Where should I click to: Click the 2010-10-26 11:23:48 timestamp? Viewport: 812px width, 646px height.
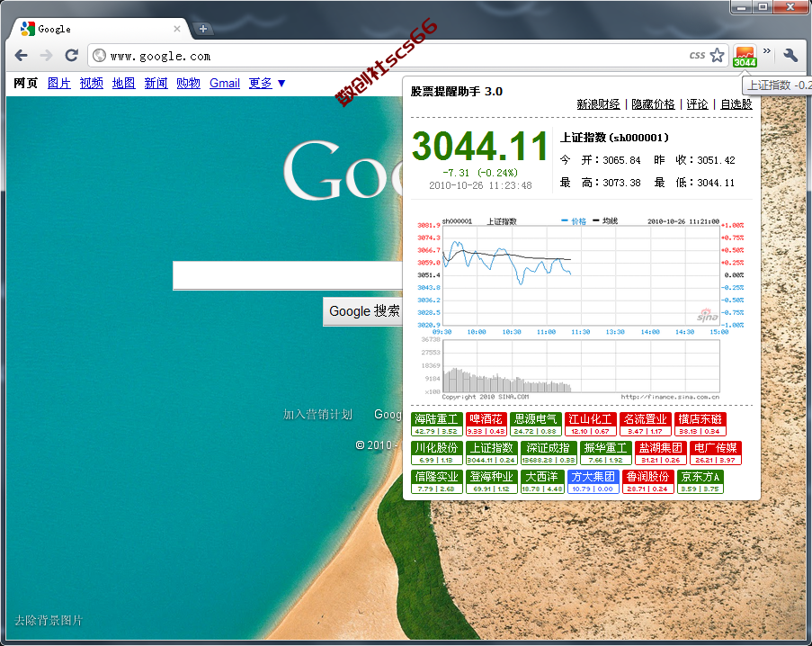click(x=480, y=185)
